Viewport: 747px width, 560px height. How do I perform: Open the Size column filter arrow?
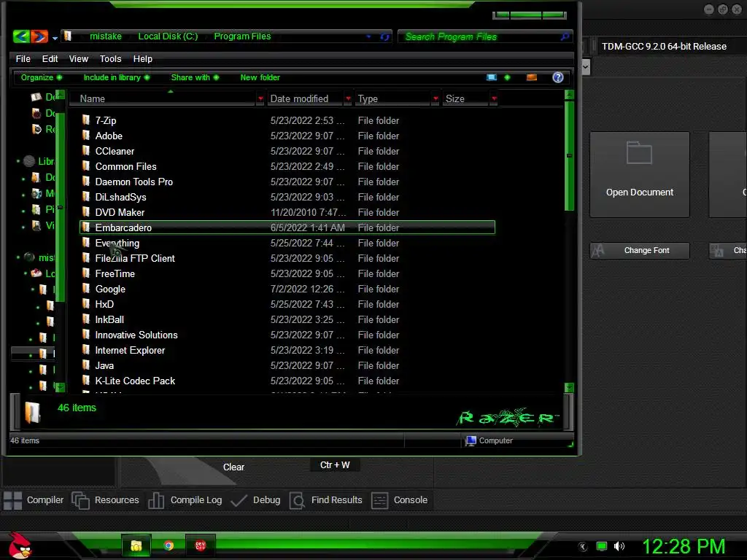494,98
